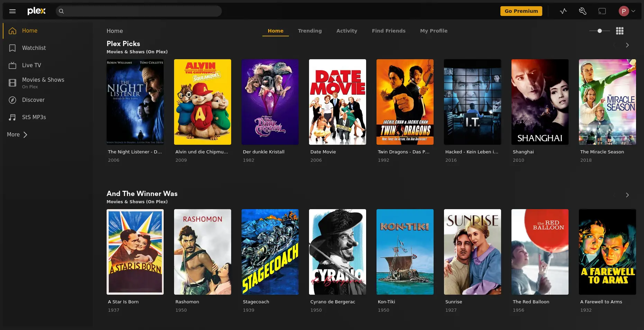Viewport: 644px width, 330px height.
Task: Click the Activity pulse icon in top bar
Action: tap(563, 11)
